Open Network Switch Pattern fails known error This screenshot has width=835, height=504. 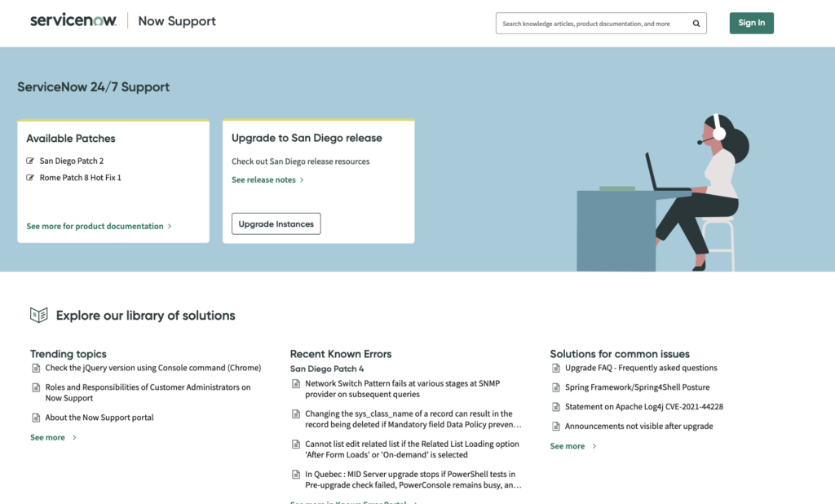pyautogui.click(x=403, y=389)
